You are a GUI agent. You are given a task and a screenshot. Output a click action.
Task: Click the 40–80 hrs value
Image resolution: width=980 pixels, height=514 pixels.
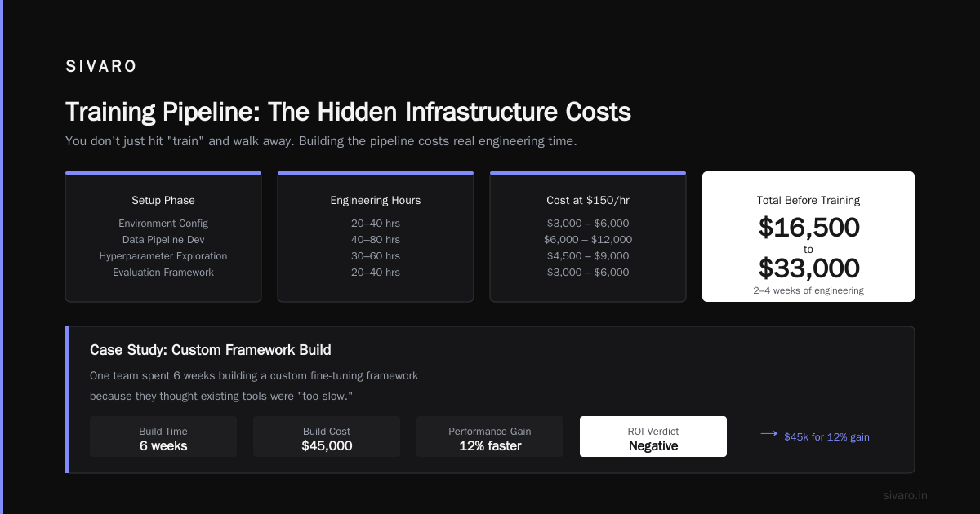click(376, 240)
